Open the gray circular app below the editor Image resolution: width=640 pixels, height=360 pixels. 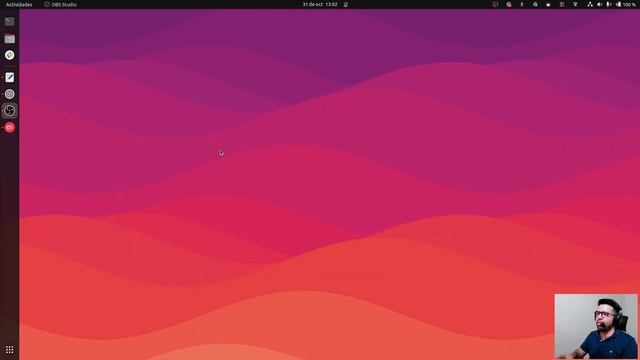(9, 94)
